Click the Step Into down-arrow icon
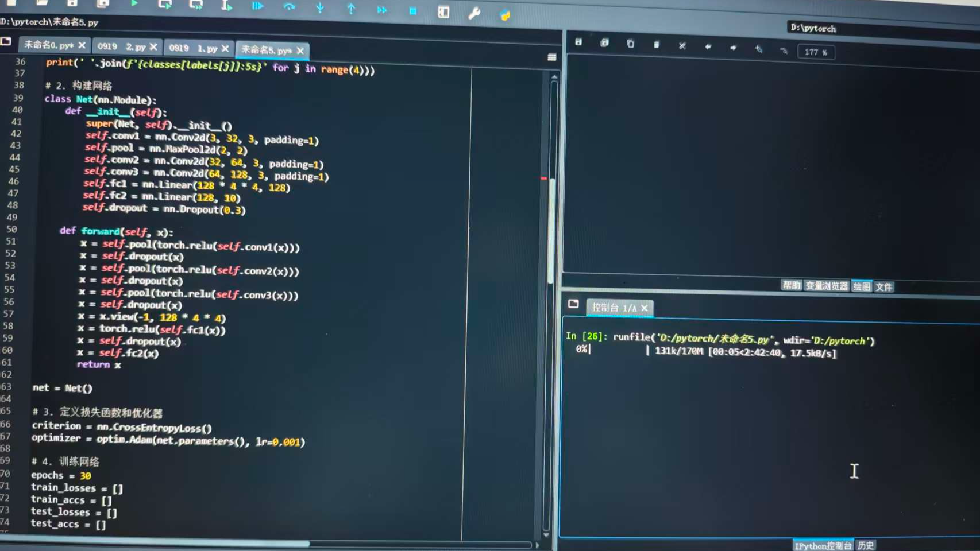The height and width of the screenshot is (551, 980). (x=320, y=8)
